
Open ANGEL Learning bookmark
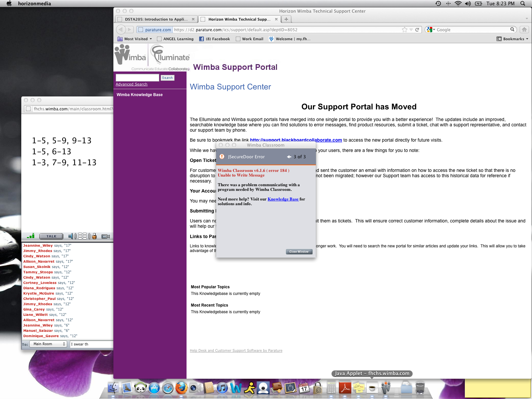point(175,39)
